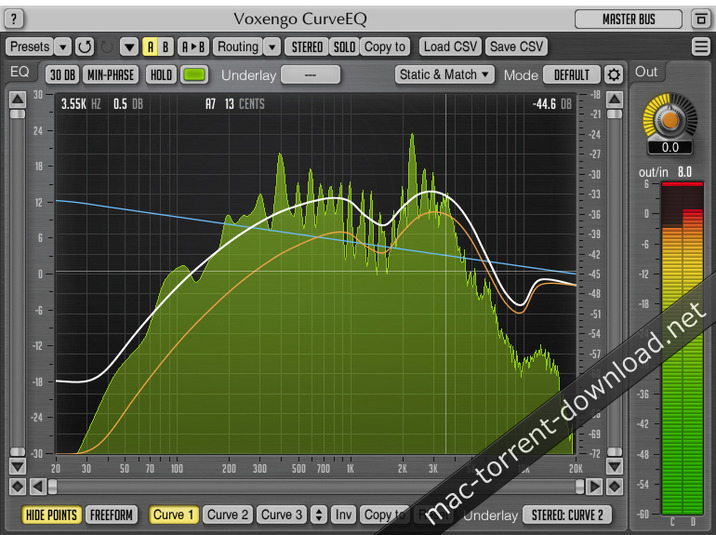
Task: Toggle HIDE POINTS button
Action: coord(51,515)
